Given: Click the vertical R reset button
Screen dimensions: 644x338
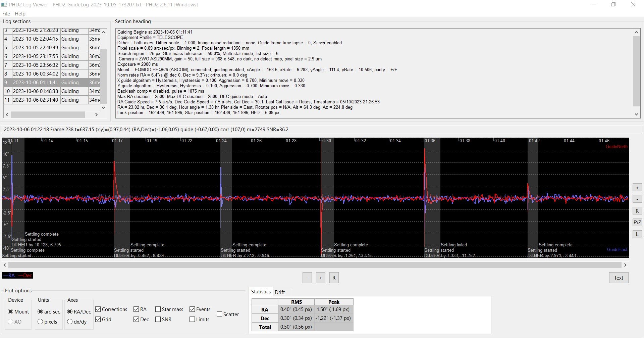Looking at the screenshot, I should (x=637, y=211).
